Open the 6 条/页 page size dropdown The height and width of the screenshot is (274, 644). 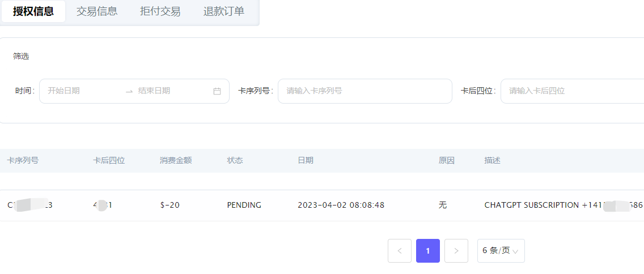pos(501,251)
